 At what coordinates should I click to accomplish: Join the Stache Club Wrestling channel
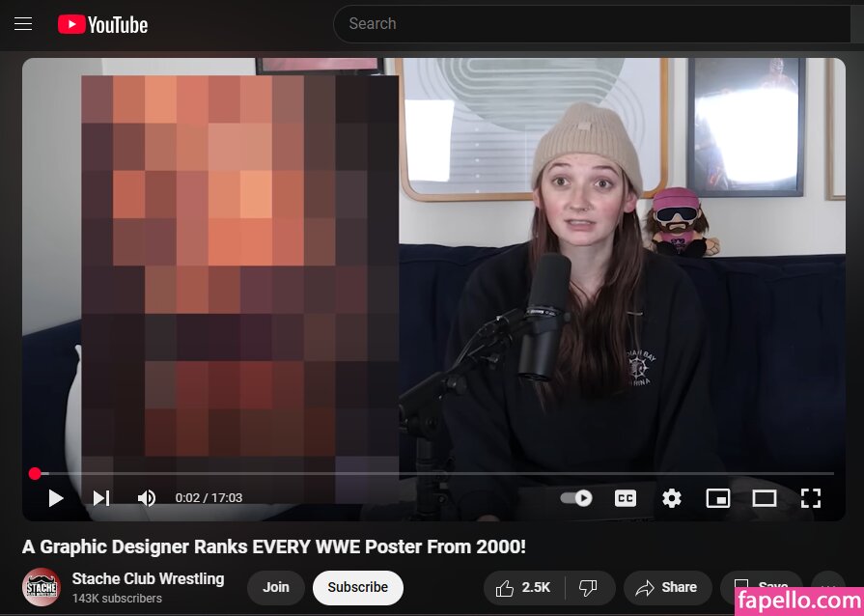tap(276, 587)
